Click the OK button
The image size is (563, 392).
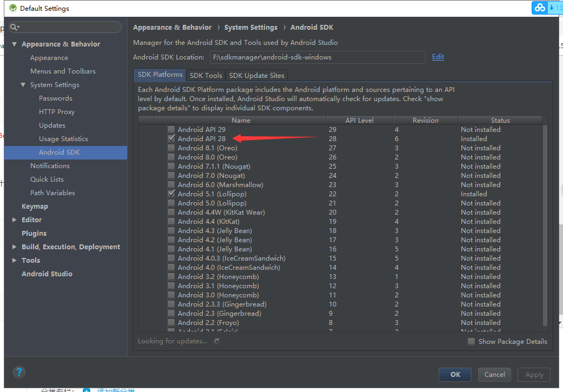[x=455, y=374]
